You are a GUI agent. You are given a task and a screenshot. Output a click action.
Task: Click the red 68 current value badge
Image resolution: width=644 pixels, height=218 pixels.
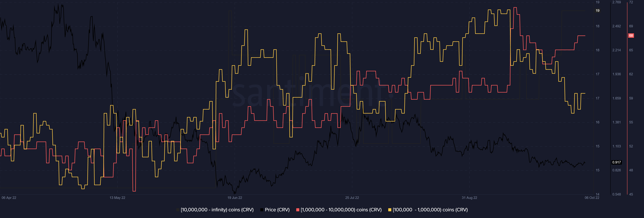click(631, 36)
